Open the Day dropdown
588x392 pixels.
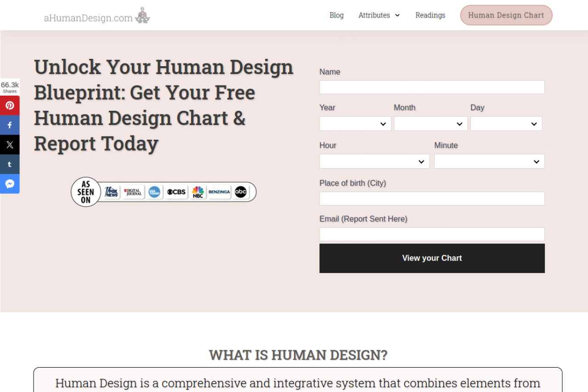[x=506, y=124]
